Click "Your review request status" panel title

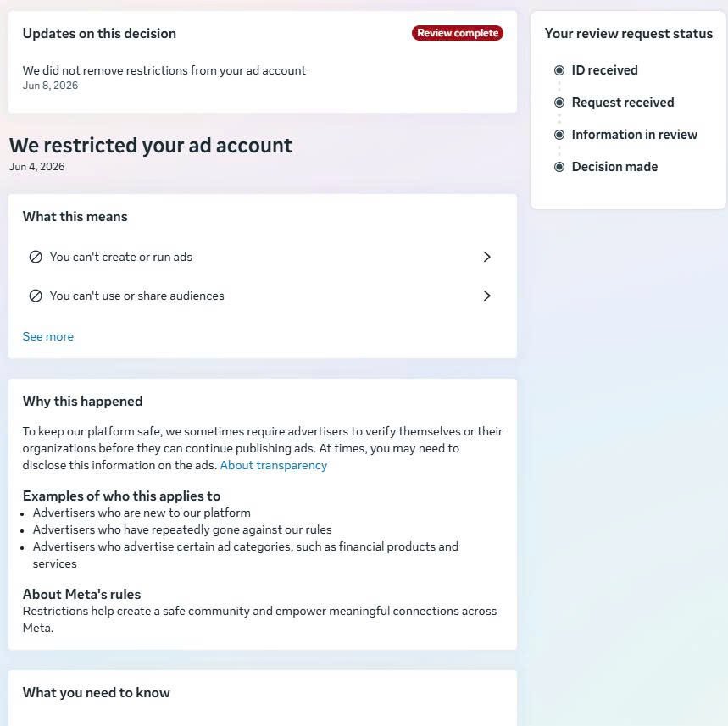click(x=629, y=33)
